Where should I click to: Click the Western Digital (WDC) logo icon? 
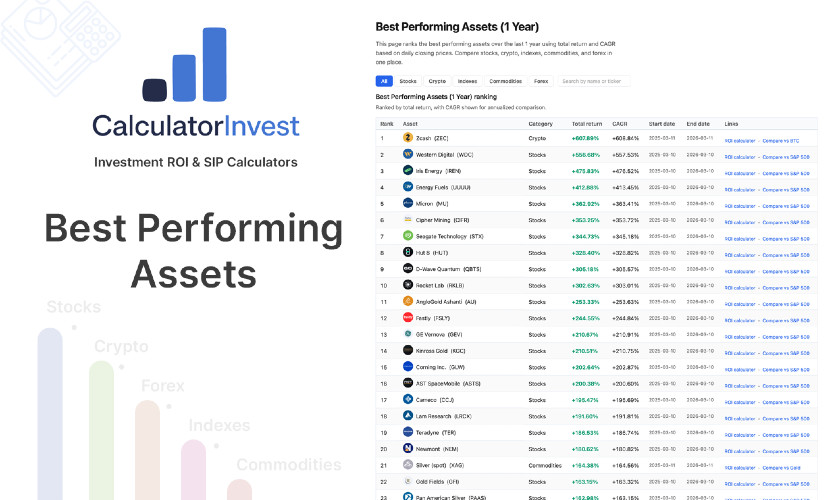point(408,154)
